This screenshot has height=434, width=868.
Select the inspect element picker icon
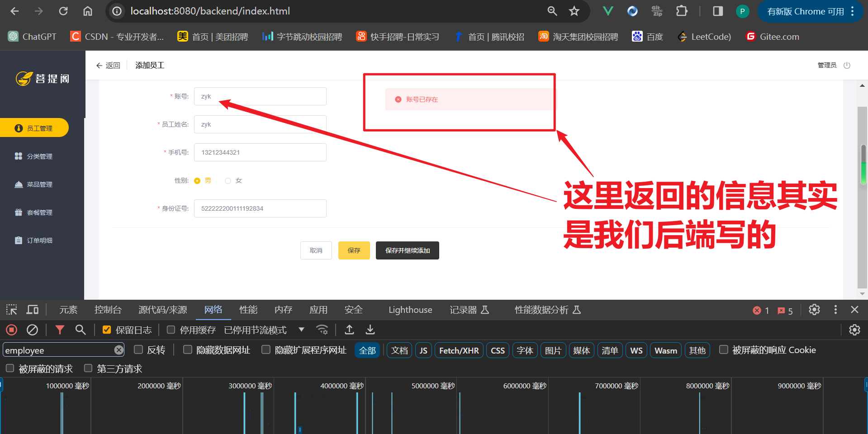[12, 310]
